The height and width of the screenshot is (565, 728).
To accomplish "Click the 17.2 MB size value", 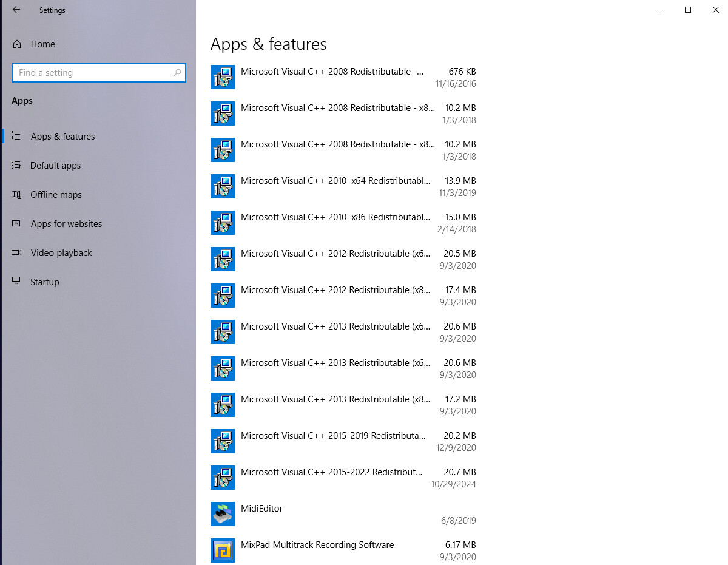I will [x=460, y=399].
